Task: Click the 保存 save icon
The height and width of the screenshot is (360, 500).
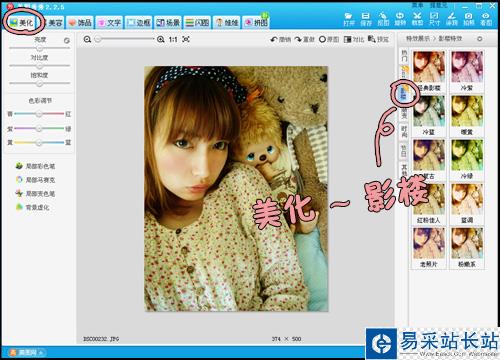Action: (366, 19)
